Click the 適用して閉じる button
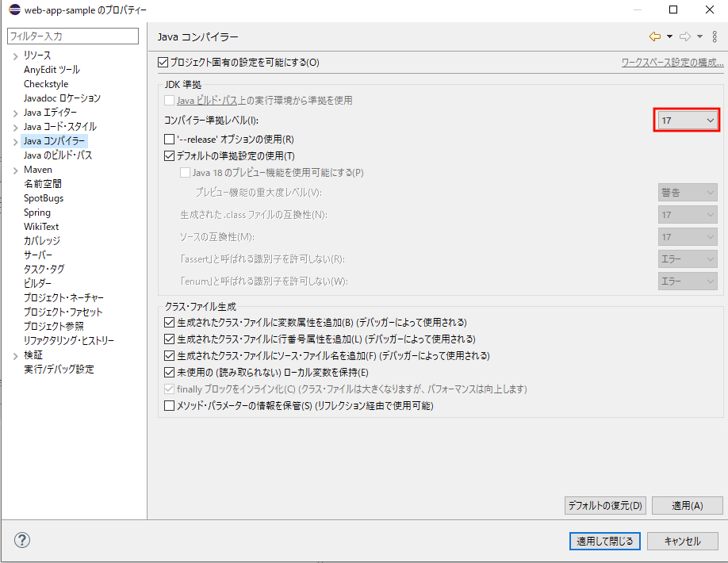Image resolution: width=728 pixels, height=563 pixels. 604,541
